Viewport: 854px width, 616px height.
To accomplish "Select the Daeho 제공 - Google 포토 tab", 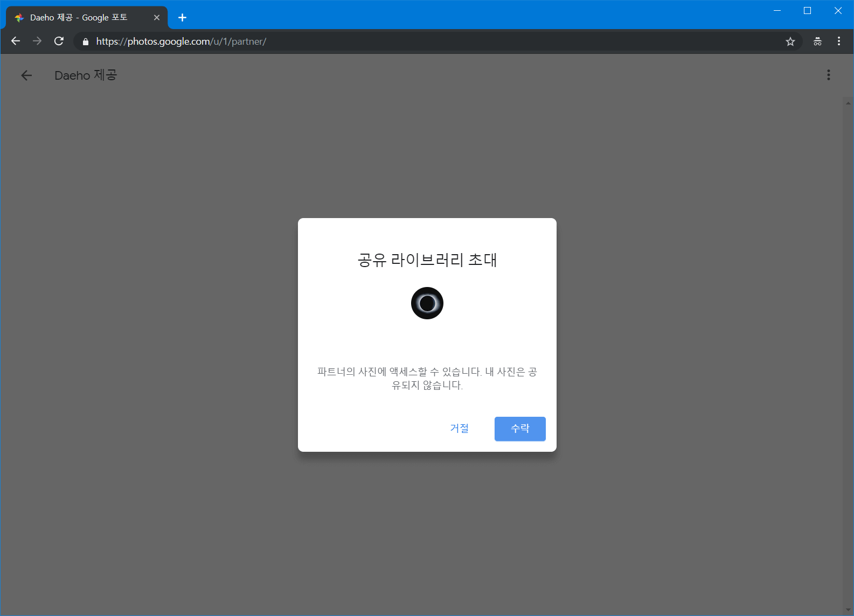I will pyautogui.click(x=81, y=18).
